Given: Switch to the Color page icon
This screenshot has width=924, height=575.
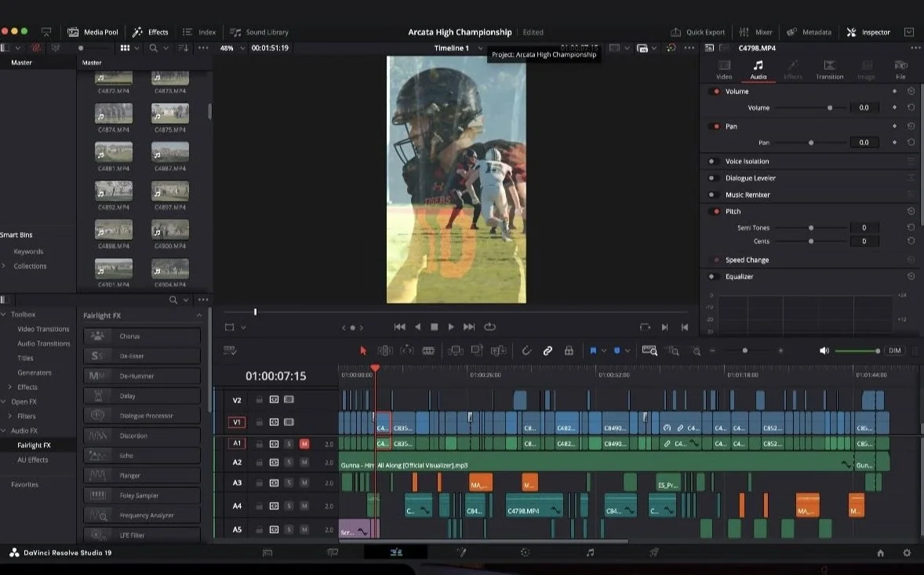Looking at the screenshot, I should coord(525,552).
